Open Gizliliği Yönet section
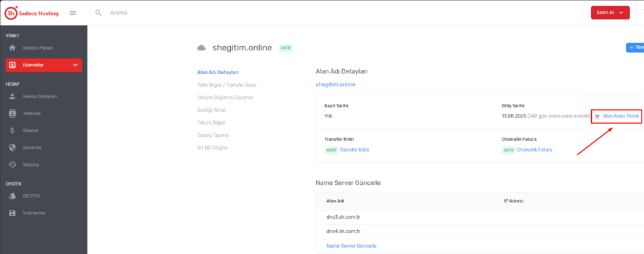 point(211,110)
